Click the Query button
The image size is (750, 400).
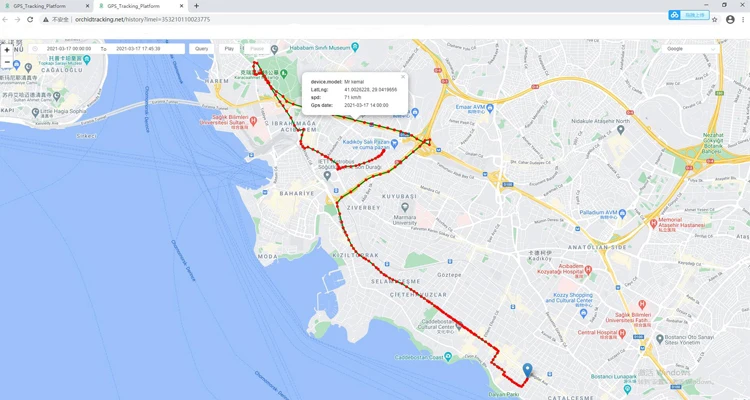[201, 49]
